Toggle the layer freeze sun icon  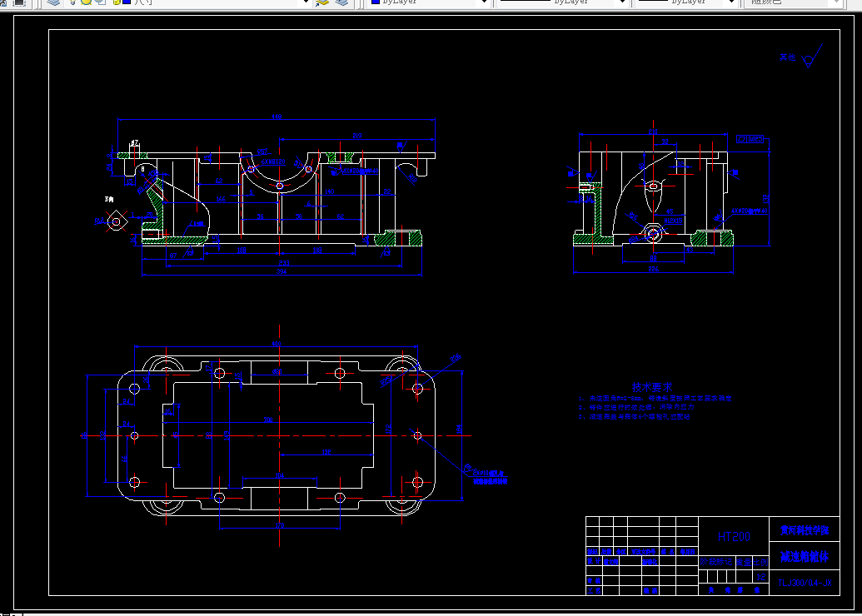pos(87,2)
